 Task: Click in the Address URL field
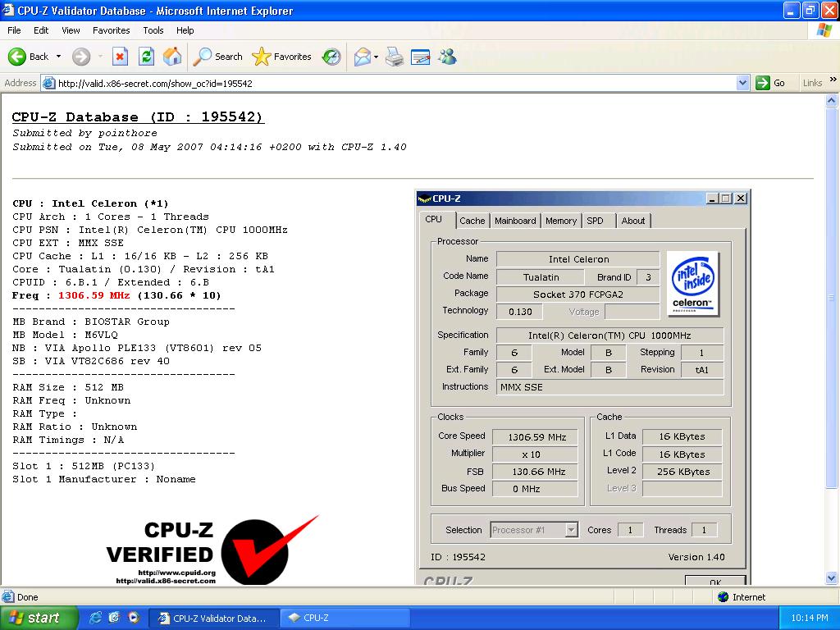pos(396,83)
